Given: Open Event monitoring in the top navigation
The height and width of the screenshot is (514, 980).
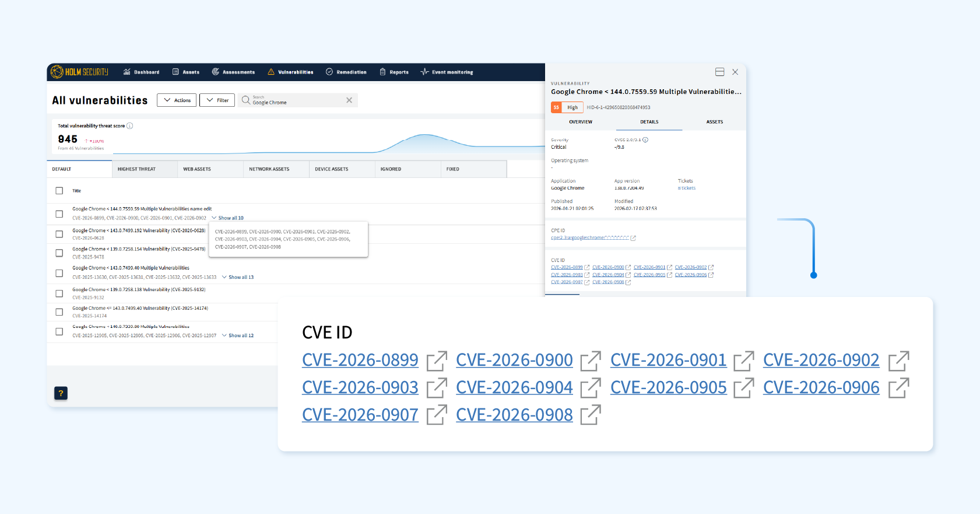Looking at the screenshot, I should pos(447,72).
